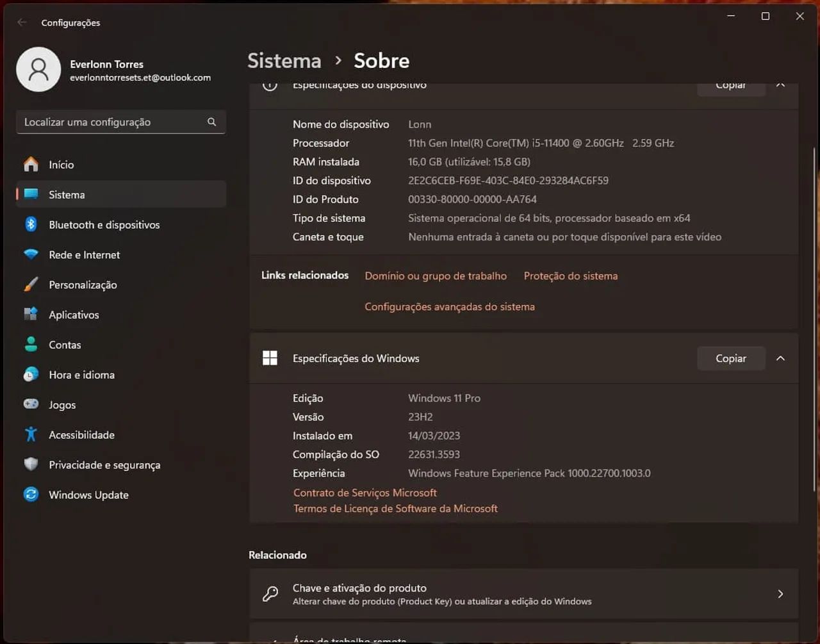Click the Personalização paintbrush icon
Screen dimensions: 820x644
click(x=31, y=285)
